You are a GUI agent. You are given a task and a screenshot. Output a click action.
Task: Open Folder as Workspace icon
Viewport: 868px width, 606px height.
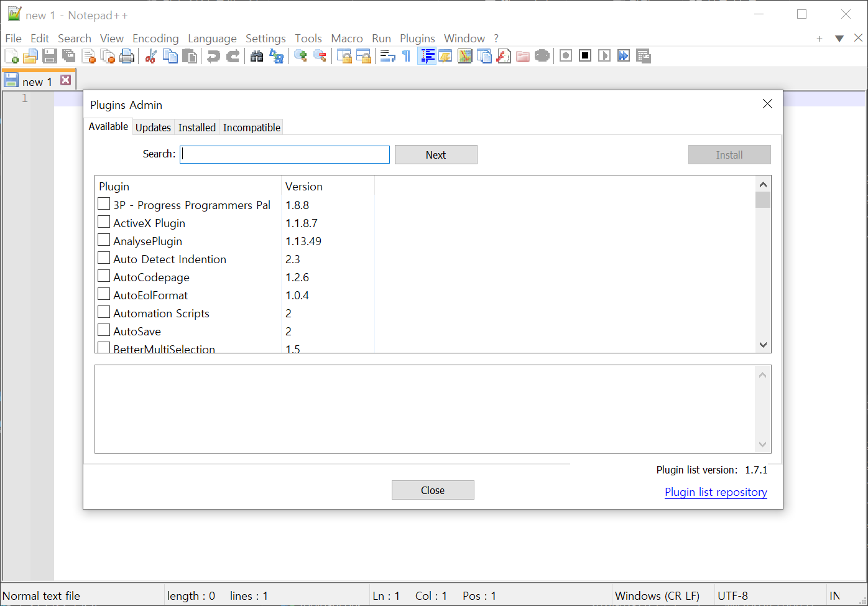(x=523, y=56)
